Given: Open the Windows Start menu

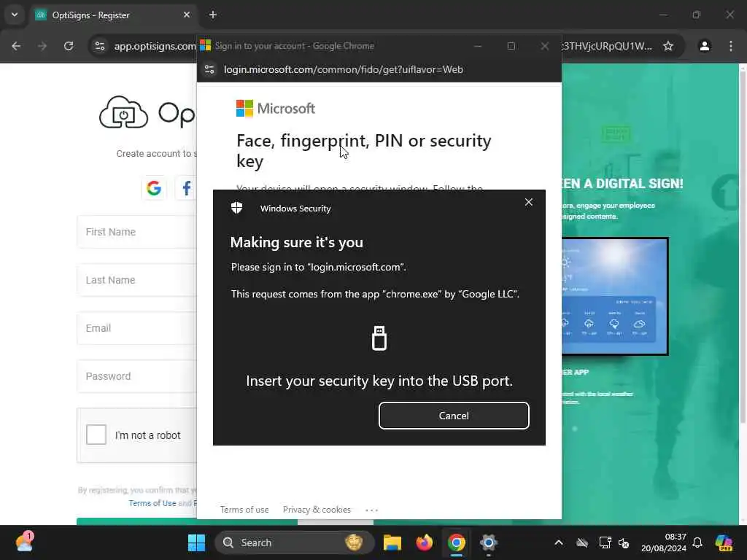Looking at the screenshot, I should [x=196, y=542].
